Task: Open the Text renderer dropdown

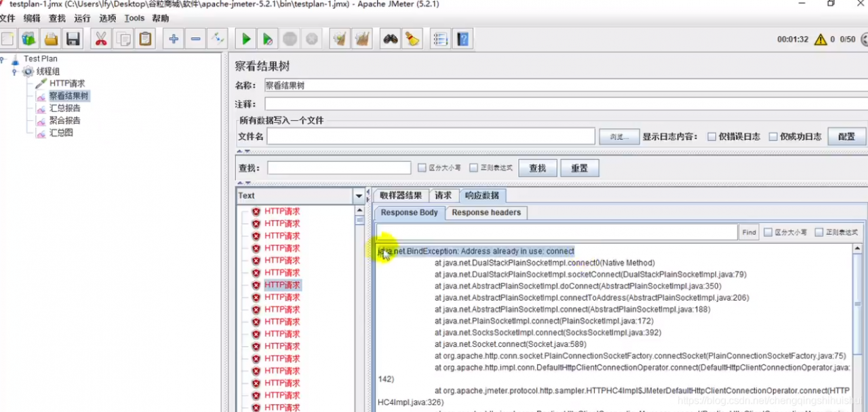Action: click(359, 196)
